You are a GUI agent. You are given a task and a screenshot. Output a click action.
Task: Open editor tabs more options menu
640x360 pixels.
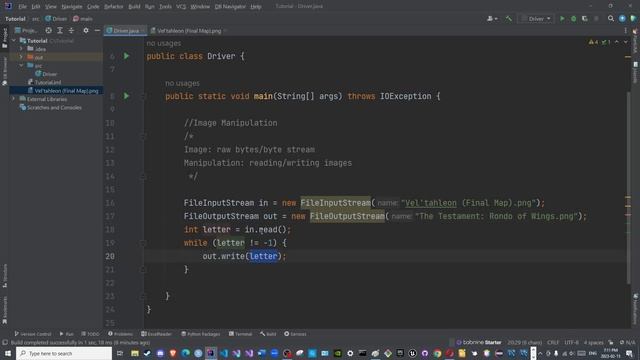coord(625,31)
